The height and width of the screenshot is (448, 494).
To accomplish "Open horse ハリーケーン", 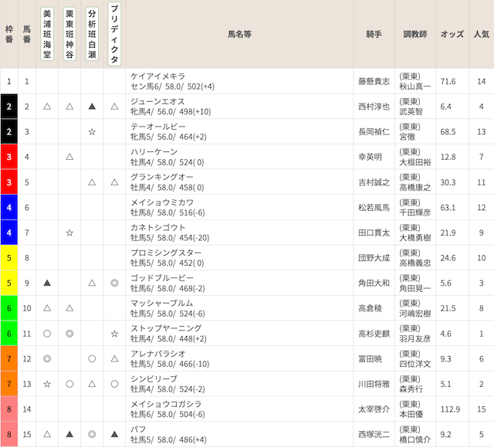I will (x=154, y=152).
